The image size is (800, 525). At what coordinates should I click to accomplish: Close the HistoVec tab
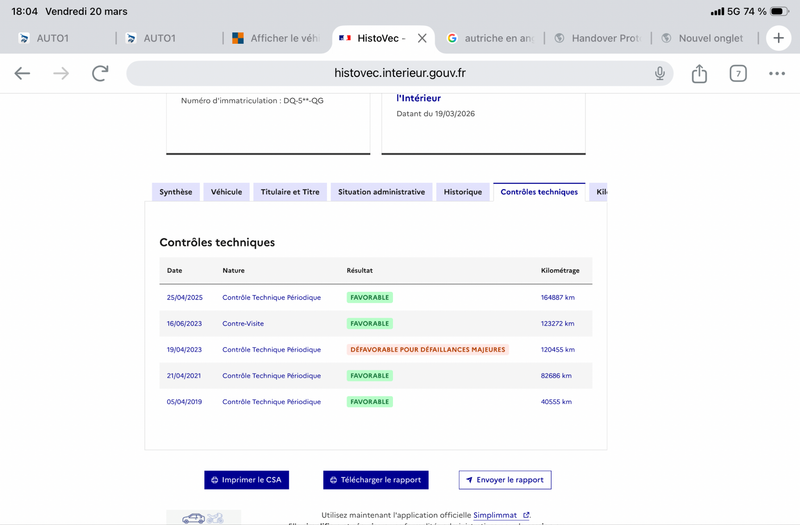[422, 38]
